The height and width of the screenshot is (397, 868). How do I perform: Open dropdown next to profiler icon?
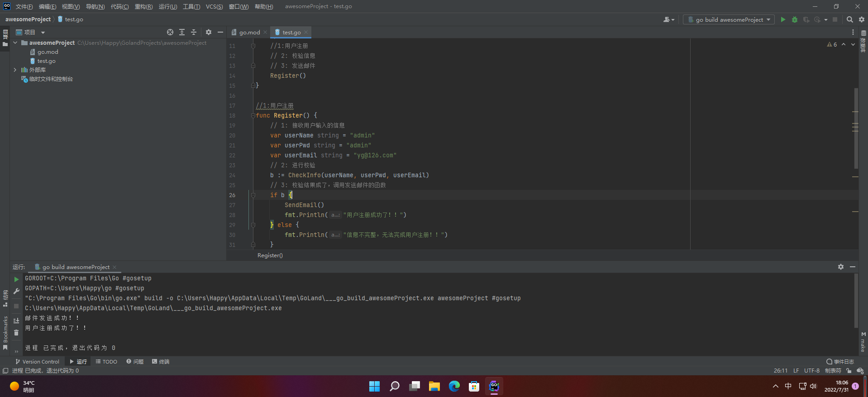[826, 19]
